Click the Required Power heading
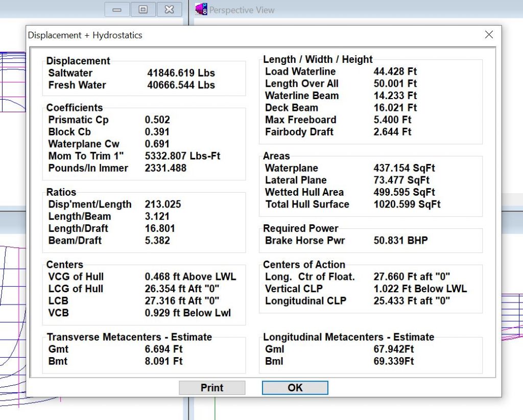 (x=300, y=228)
